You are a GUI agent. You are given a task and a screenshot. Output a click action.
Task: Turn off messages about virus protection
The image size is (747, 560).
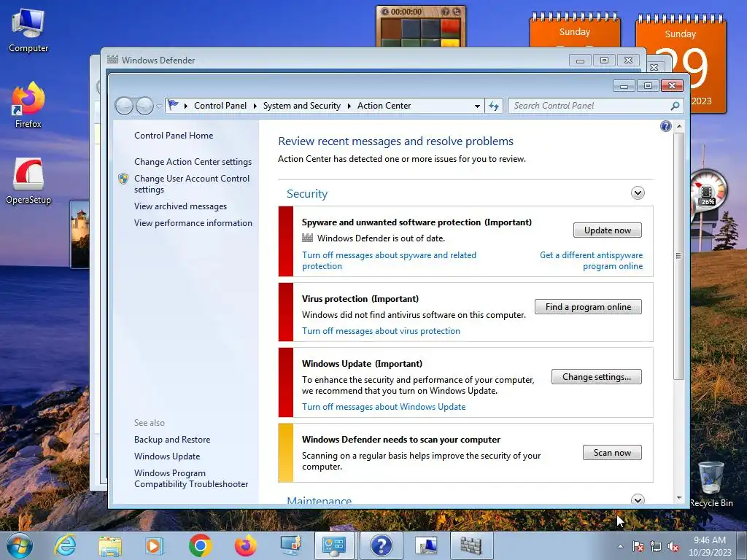[x=381, y=331]
